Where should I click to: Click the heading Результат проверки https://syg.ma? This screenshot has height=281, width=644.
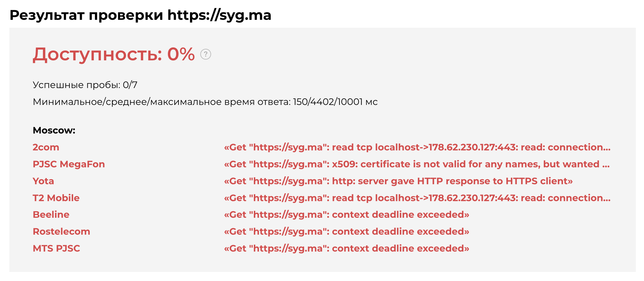(x=140, y=15)
